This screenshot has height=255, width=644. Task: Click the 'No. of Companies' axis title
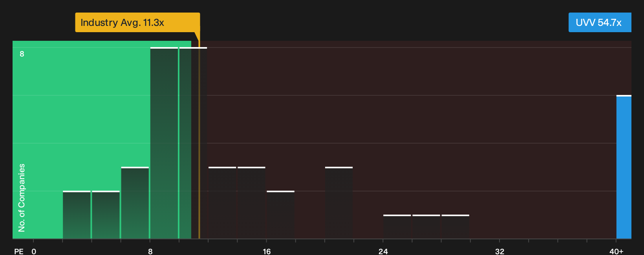pos(22,198)
